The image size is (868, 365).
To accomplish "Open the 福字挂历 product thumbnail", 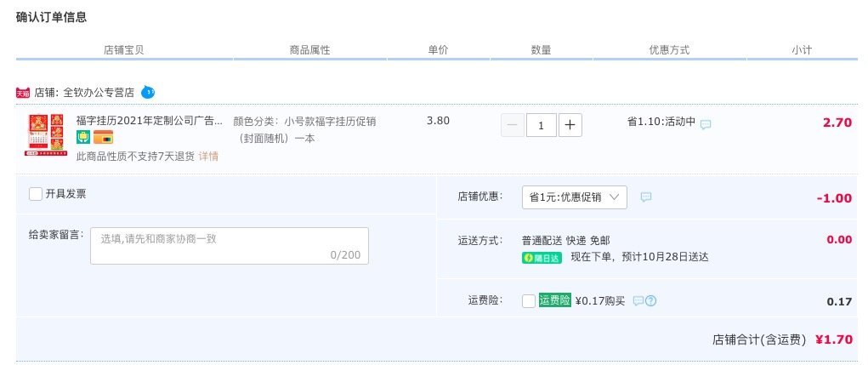I will point(45,134).
